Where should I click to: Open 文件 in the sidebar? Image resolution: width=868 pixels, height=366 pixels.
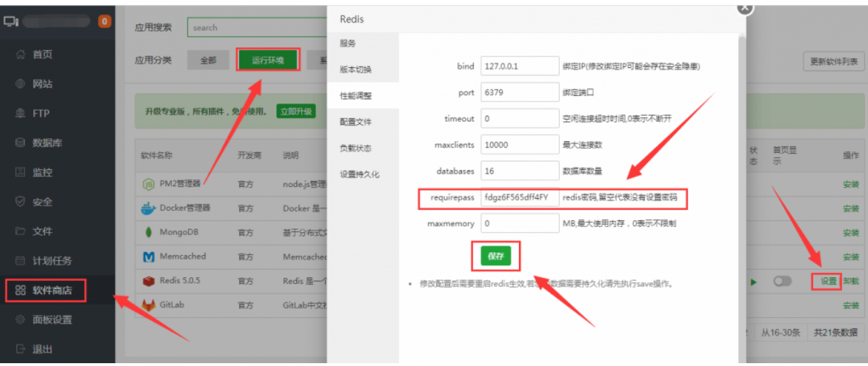click(42, 231)
